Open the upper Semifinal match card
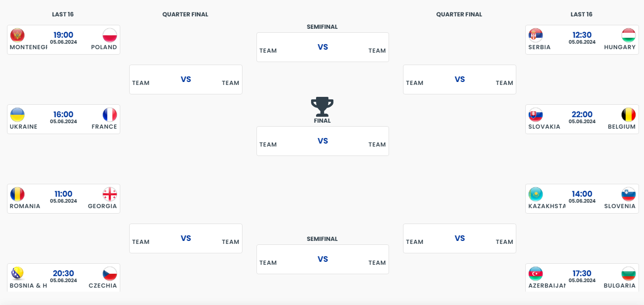Screen dimensions: 644x305 pos(322,47)
